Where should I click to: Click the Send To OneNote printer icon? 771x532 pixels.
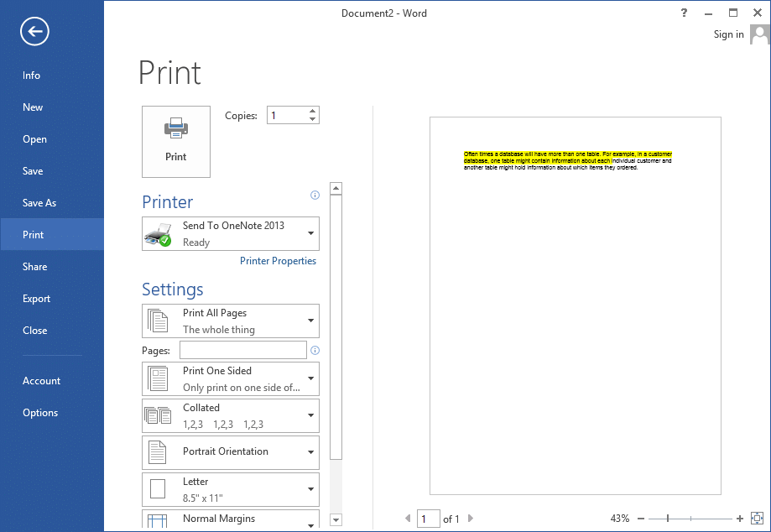coord(158,234)
